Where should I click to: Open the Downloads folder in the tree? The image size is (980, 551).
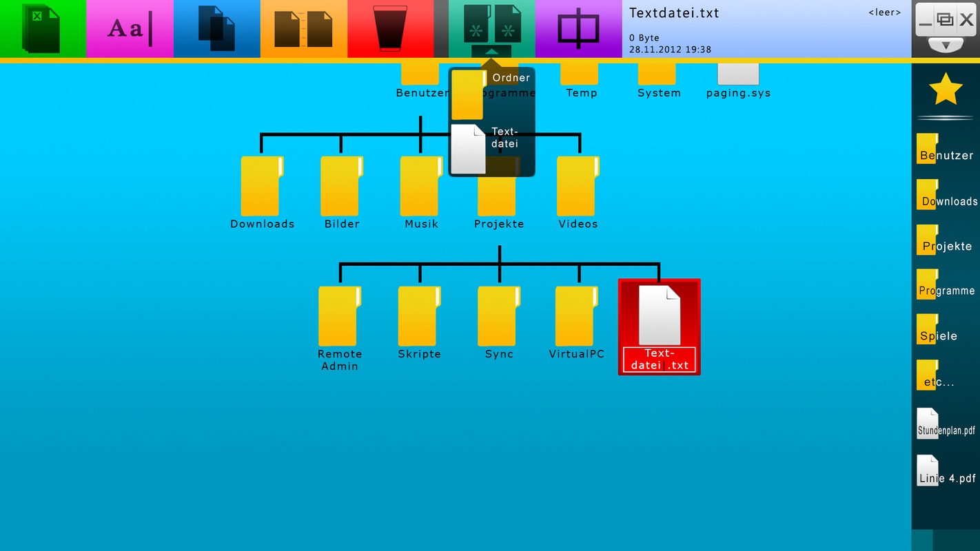pyautogui.click(x=262, y=191)
